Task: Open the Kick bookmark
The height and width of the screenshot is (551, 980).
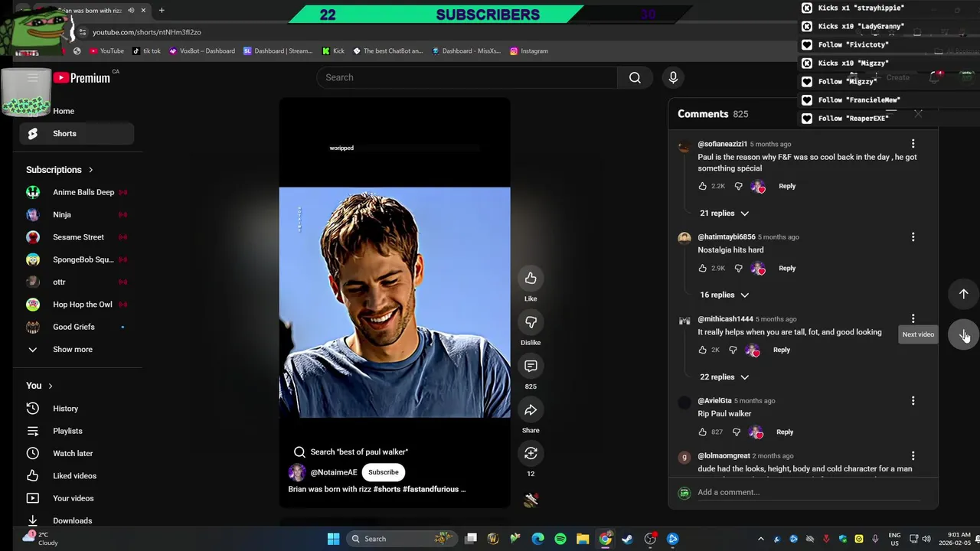Action: click(x=334, y=51)
